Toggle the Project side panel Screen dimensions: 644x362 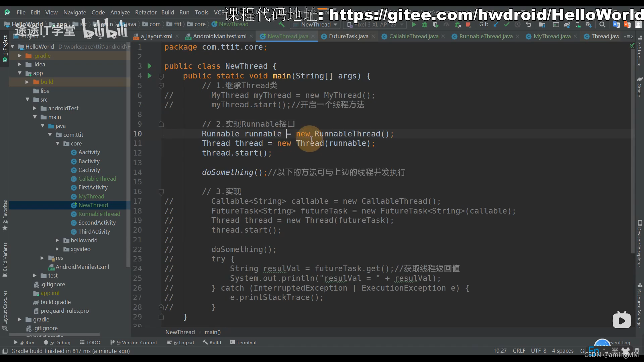click(5, 49)
